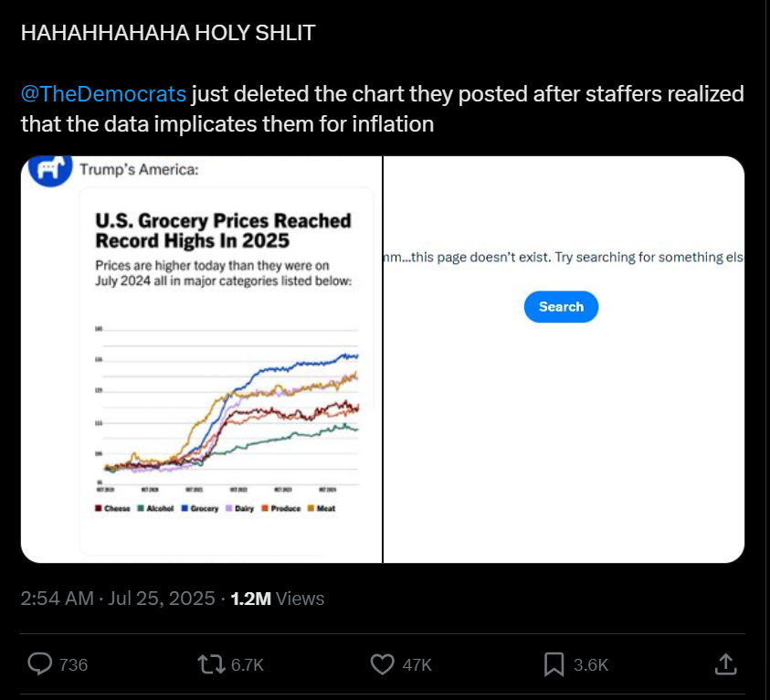This screenshot has width=770, height=700.
Task: Open the @TheDemocrats mention link
Action: click(x=103, y=94)
